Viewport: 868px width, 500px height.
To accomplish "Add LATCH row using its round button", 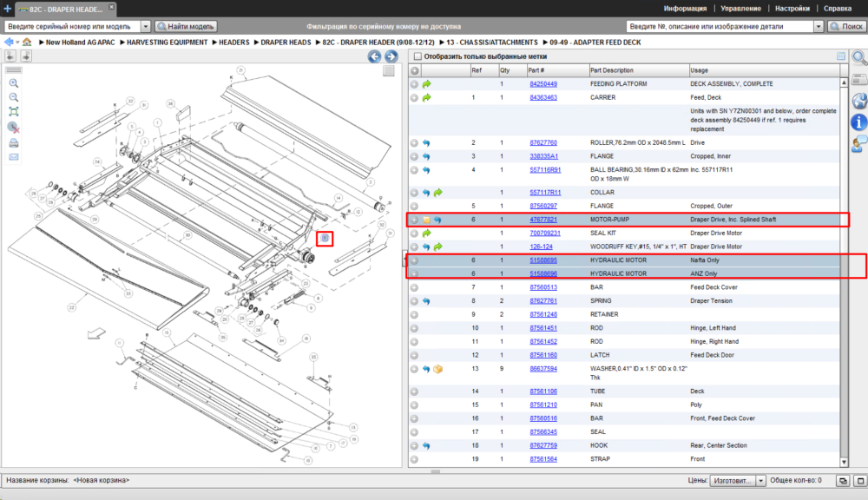I will [415, 356].
